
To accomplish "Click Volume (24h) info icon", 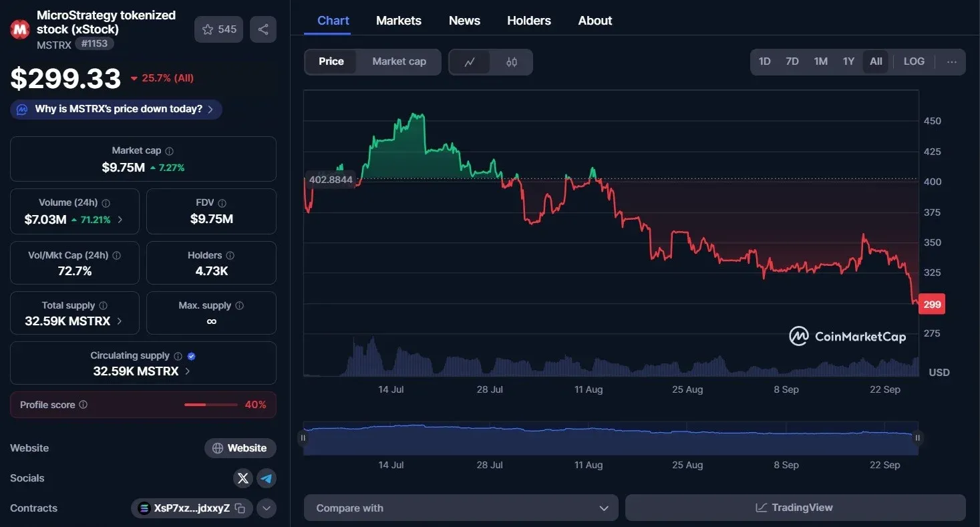I will [x=106, y=203].
